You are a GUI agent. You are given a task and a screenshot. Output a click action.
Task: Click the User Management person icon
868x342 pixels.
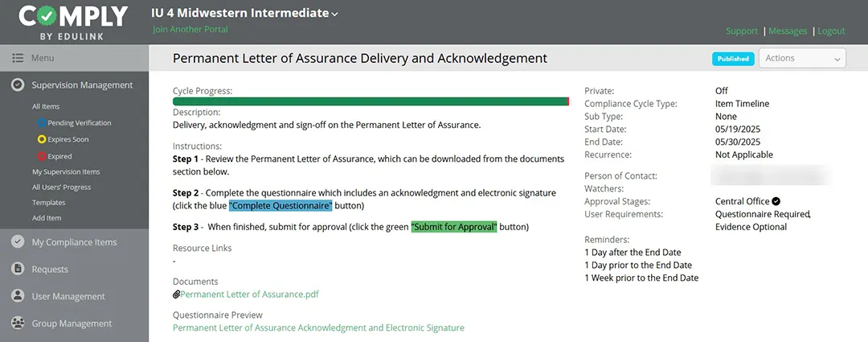click(18, 296)
